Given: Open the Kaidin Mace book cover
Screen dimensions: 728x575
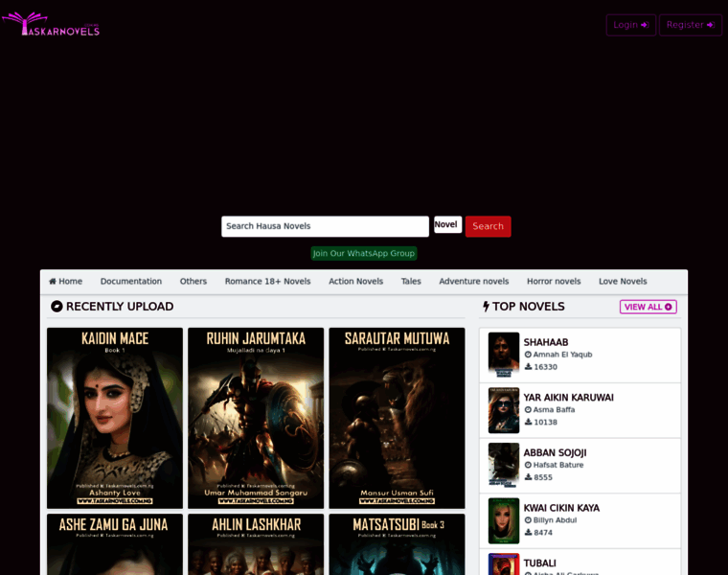Looking at the screenshot, I should point(115,418).
